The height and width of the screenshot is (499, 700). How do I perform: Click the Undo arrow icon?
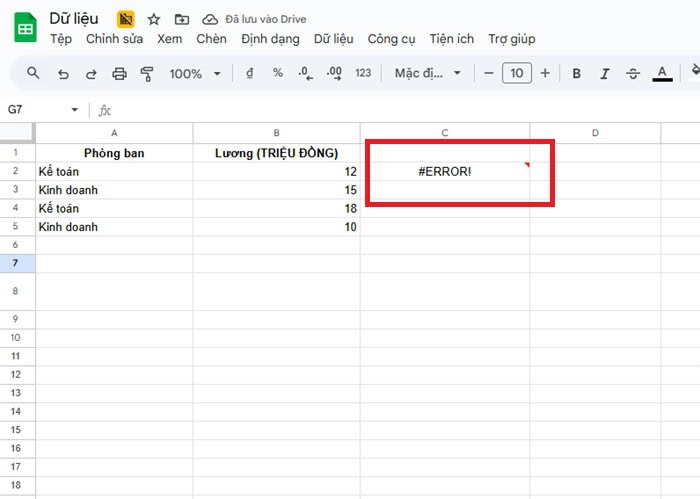coord(63,73)
